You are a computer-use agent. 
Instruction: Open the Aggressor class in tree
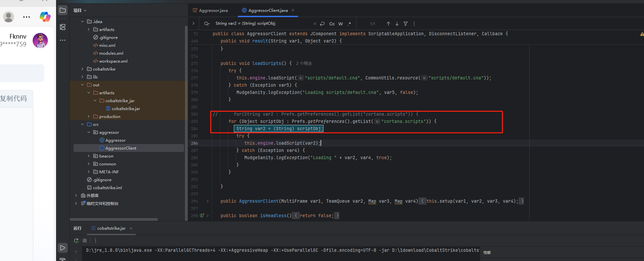click(115, 140)
